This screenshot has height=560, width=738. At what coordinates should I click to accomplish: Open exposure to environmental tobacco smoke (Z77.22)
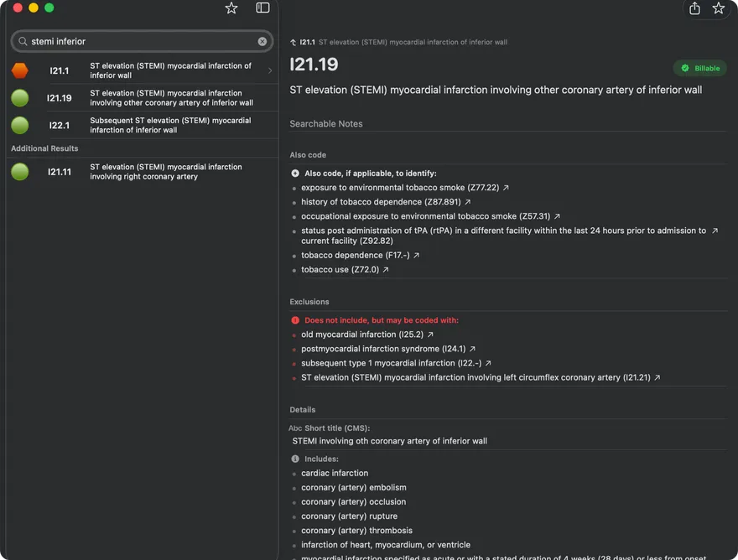pos(400,188)
